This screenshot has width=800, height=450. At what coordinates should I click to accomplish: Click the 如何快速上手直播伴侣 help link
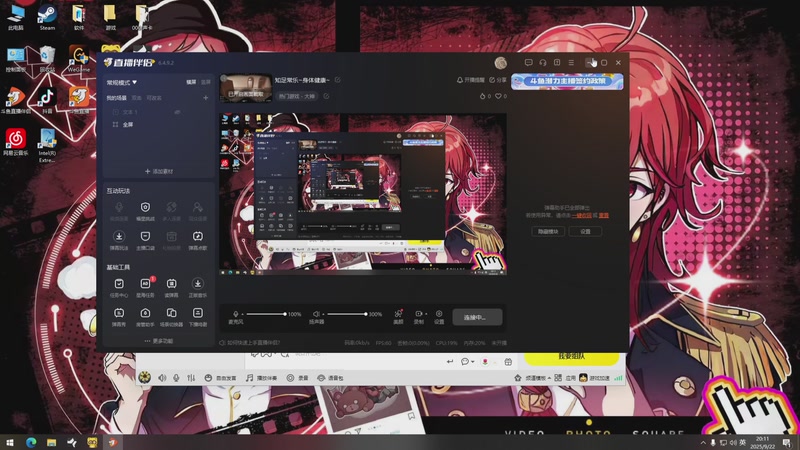click(249, 343)
